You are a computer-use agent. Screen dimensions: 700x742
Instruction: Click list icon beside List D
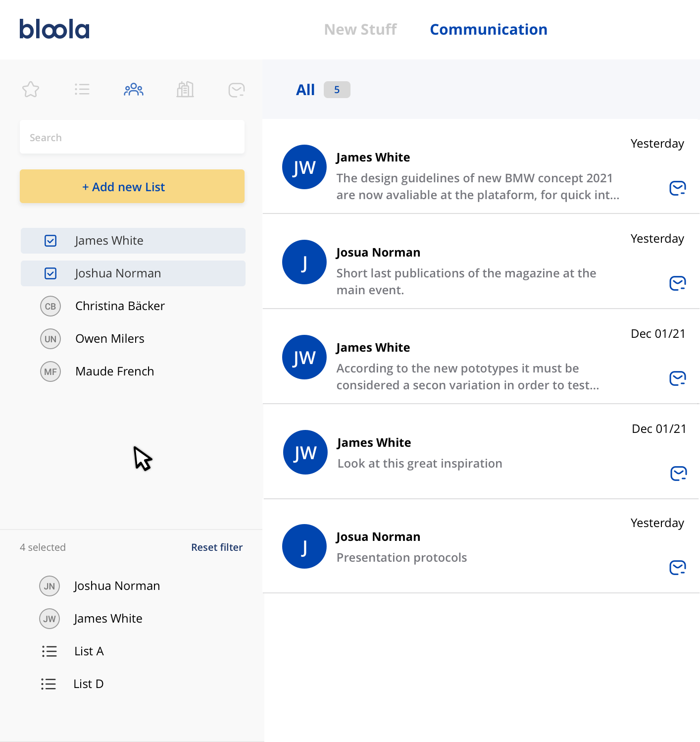click(x=49, y=684)
